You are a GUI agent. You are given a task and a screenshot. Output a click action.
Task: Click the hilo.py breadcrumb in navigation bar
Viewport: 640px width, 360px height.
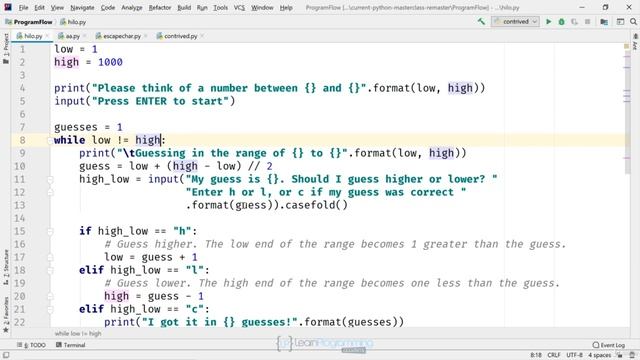tap(73, 22)
